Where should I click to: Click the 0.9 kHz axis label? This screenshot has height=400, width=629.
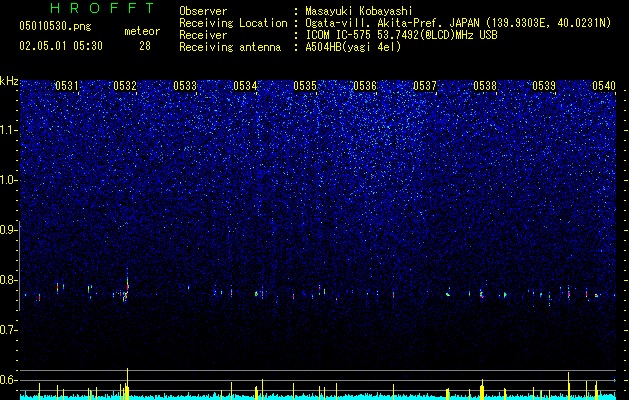point(8,230)
